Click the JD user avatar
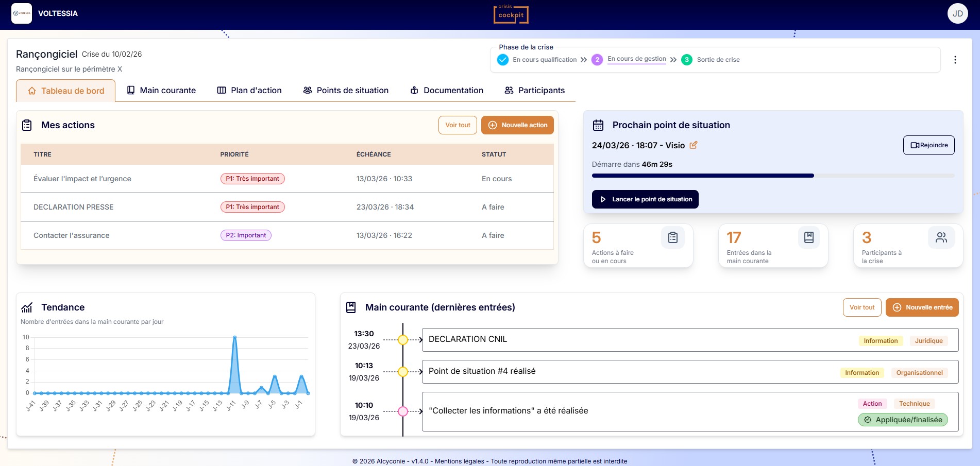The height and width of the screenshot is (466, 980). tap(957, 13)
